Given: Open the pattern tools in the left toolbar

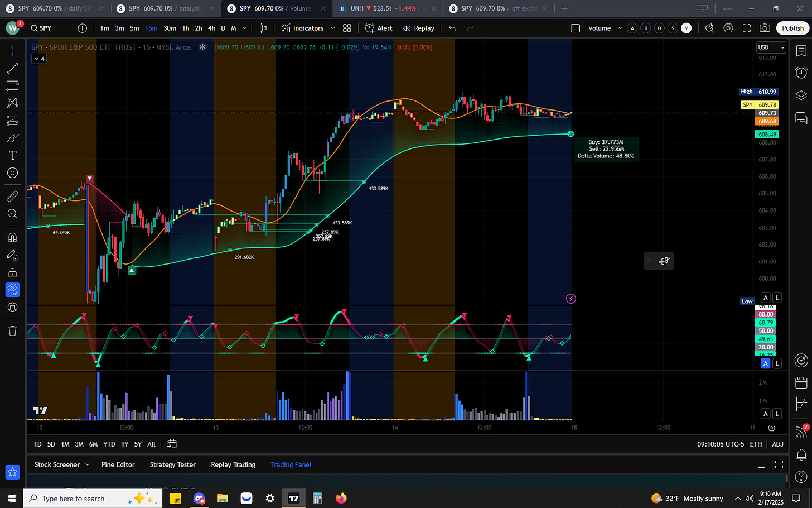Looking at the screenshot, I should click(x=12, y=103).
